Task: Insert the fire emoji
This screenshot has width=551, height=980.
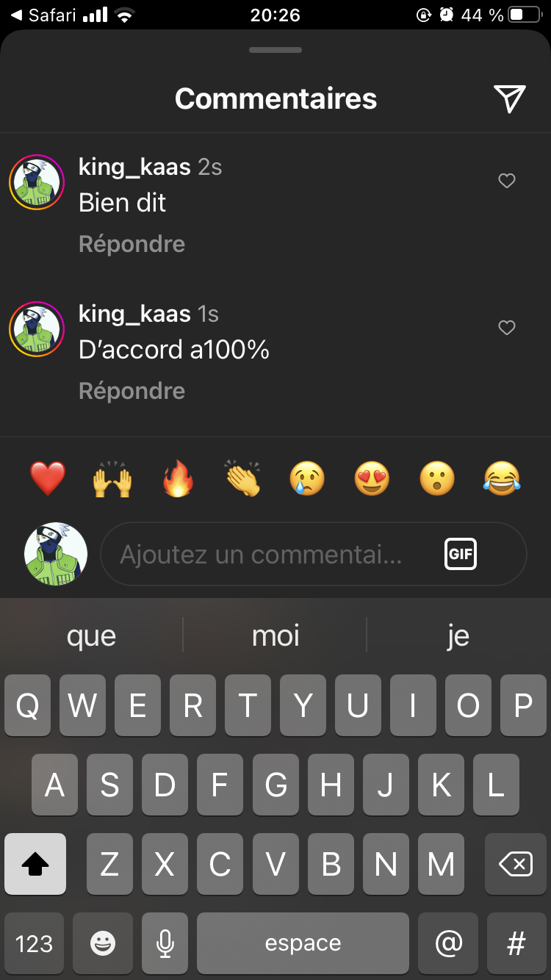Action: point(178,479)
